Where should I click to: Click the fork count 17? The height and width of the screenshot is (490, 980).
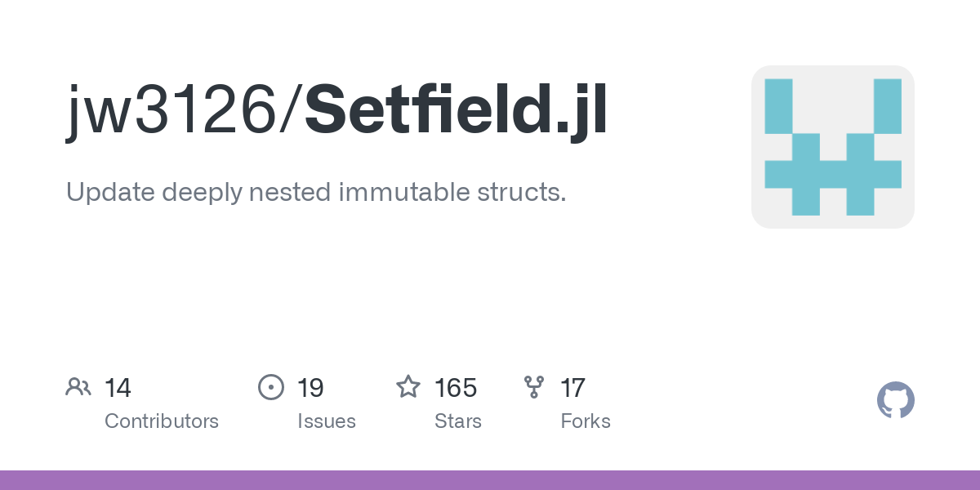pyautogui.click(x=572, y=388)
